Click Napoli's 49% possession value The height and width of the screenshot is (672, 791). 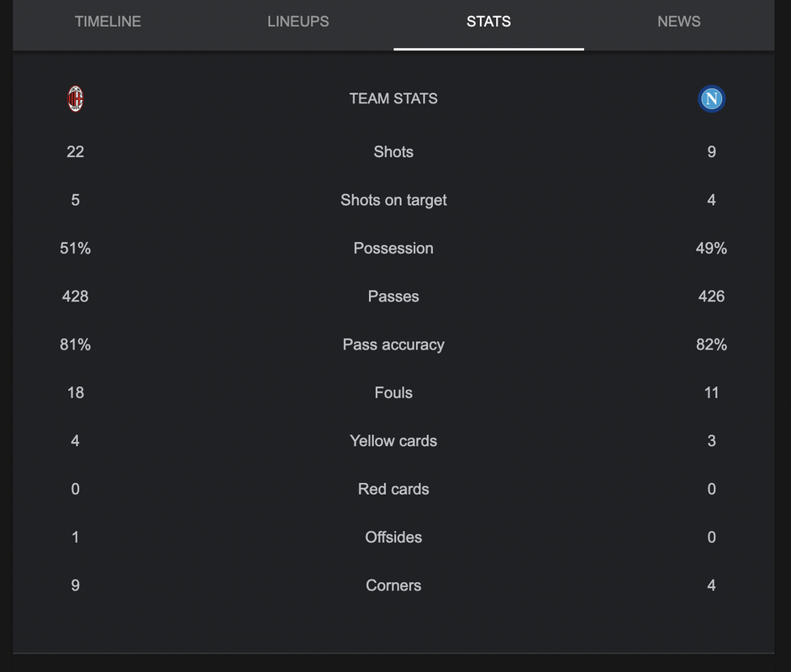tap(711, 248)
